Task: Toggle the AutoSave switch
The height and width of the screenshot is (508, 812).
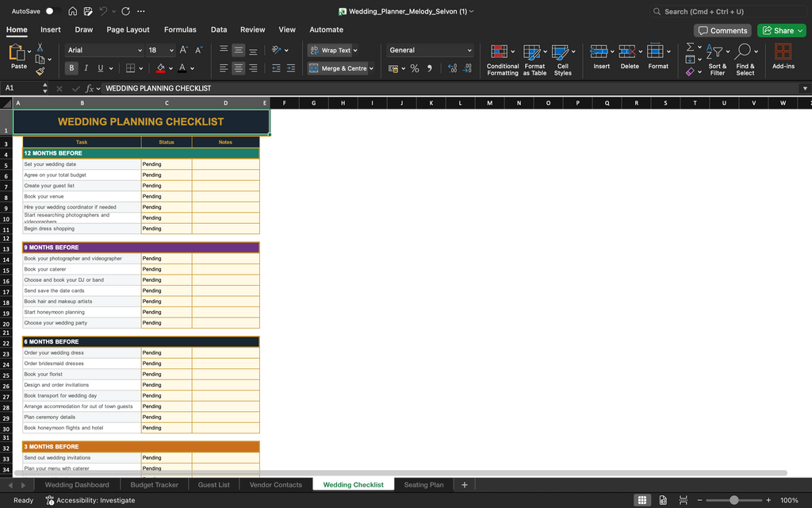Action: [52, 11]
